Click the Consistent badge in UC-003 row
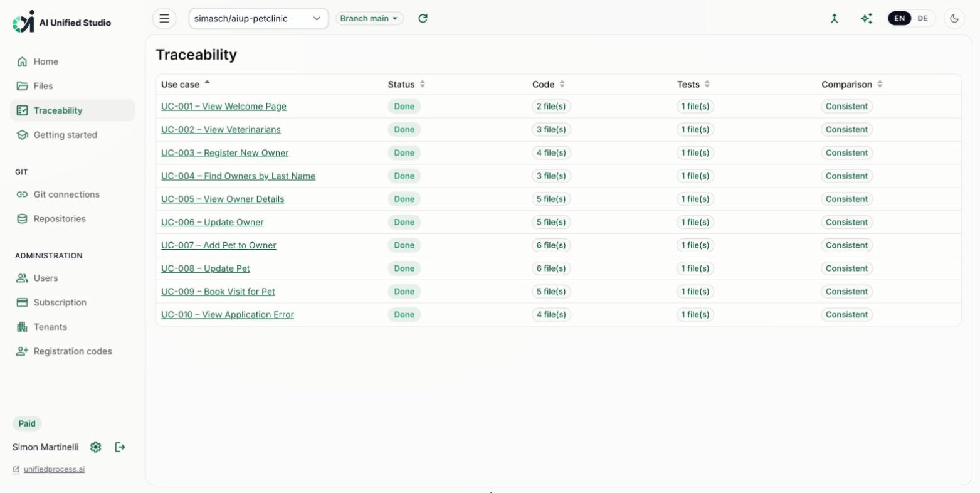The height and width of the screenshot is (493, 980). (x=847, y=153)
